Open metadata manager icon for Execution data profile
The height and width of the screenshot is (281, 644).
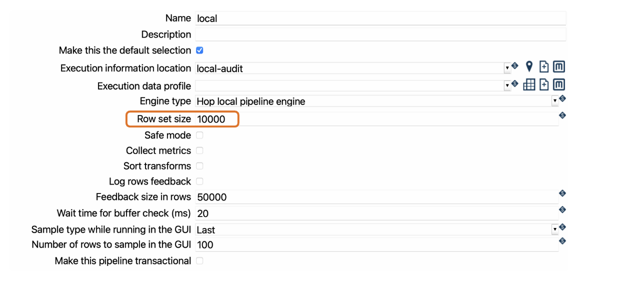point(559,85)
